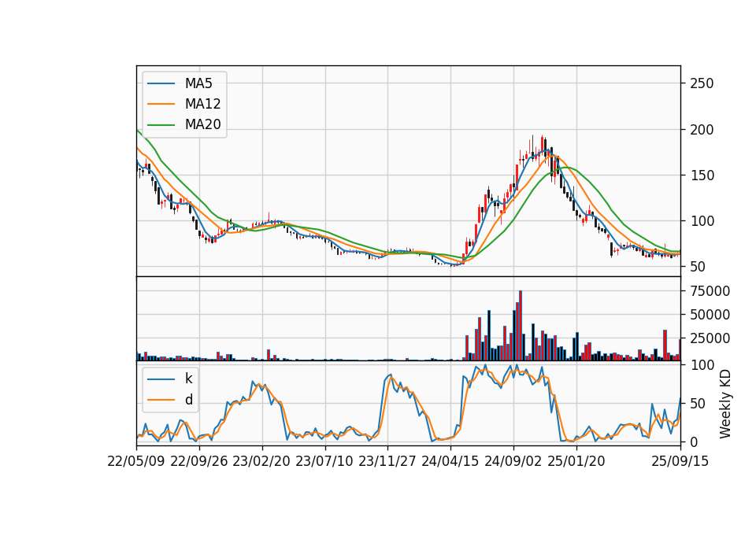756x543 pixels.
Task: Click the MA12 legend label
Action: (x=202, y=104)
